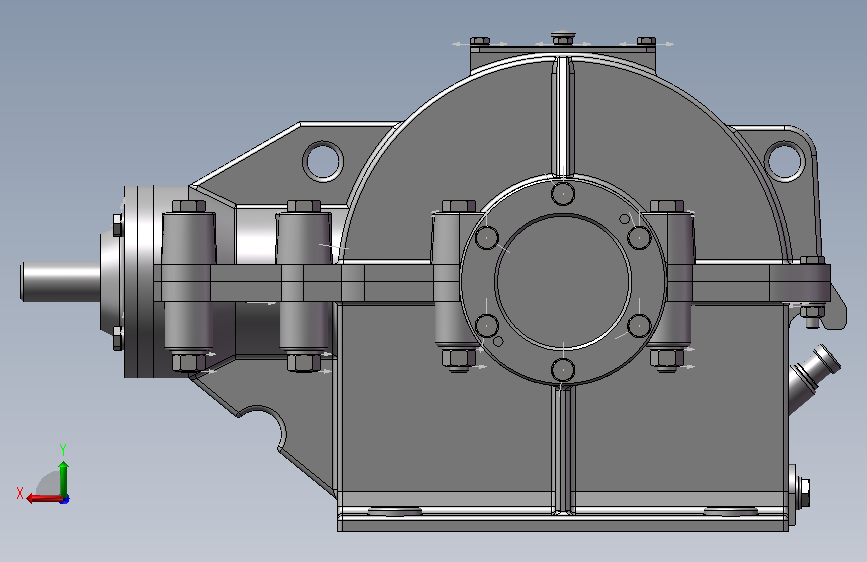This screenshot has height=562, width=867.
Task: Select right hex bolt on top inspection cover
Action: coord(646,41)
